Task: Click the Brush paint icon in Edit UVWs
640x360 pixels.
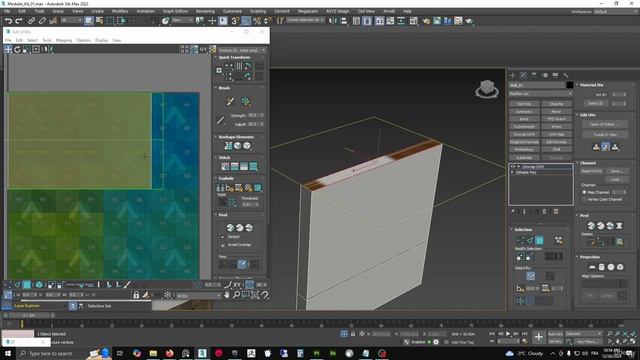Action: (230, 101)
